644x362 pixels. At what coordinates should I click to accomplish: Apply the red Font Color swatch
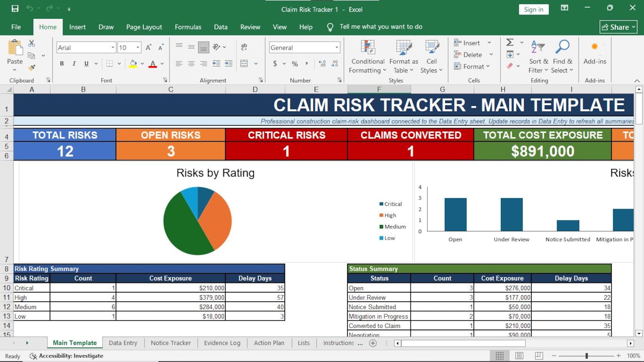tap(153, 64)
